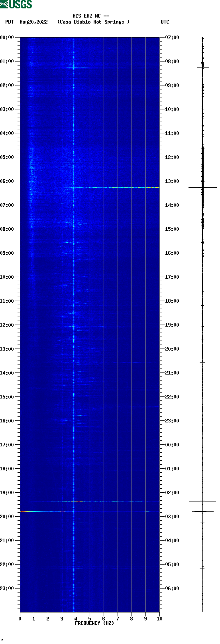Click the '12:00' PDT time label

tap(7, 325)
